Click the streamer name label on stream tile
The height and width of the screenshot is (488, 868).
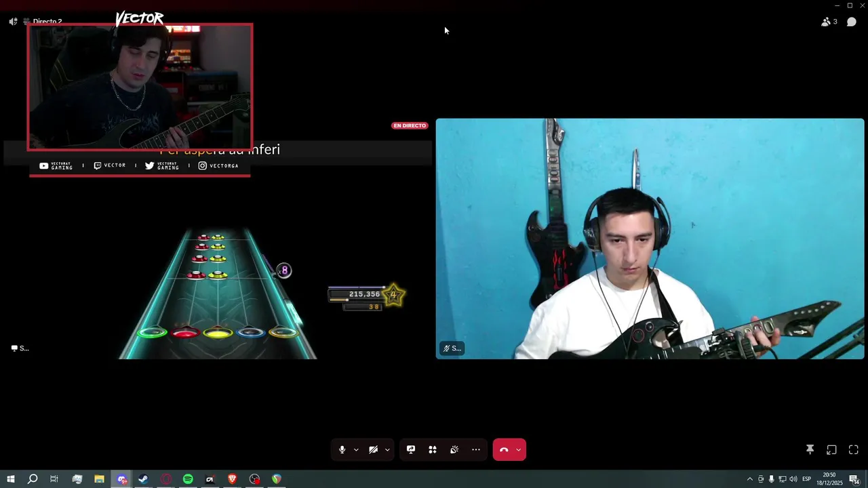click(20, 348)
